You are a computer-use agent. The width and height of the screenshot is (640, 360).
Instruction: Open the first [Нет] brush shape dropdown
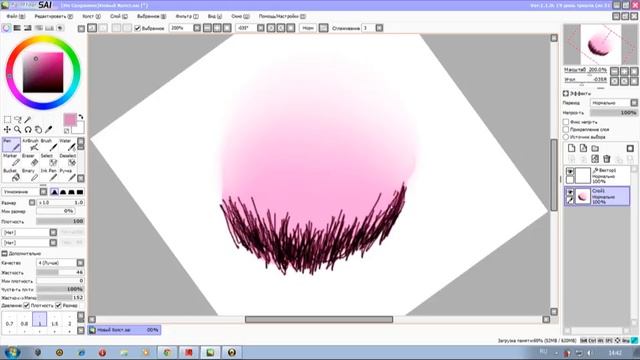tap(29, 232)
